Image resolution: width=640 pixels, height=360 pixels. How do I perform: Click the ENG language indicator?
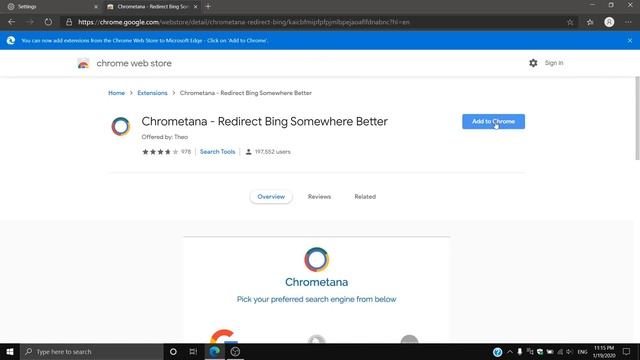coord(582,352)
